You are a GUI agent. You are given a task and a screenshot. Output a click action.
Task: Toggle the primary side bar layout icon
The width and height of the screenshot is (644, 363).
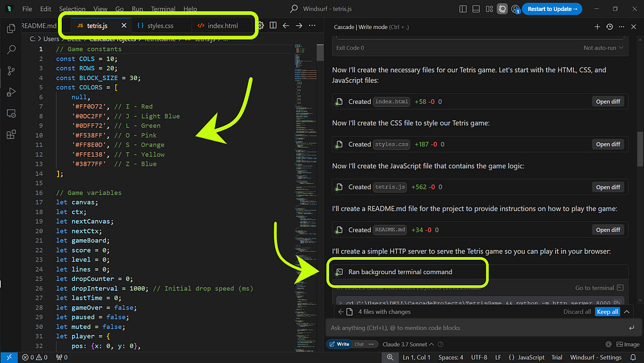(463, 8)
